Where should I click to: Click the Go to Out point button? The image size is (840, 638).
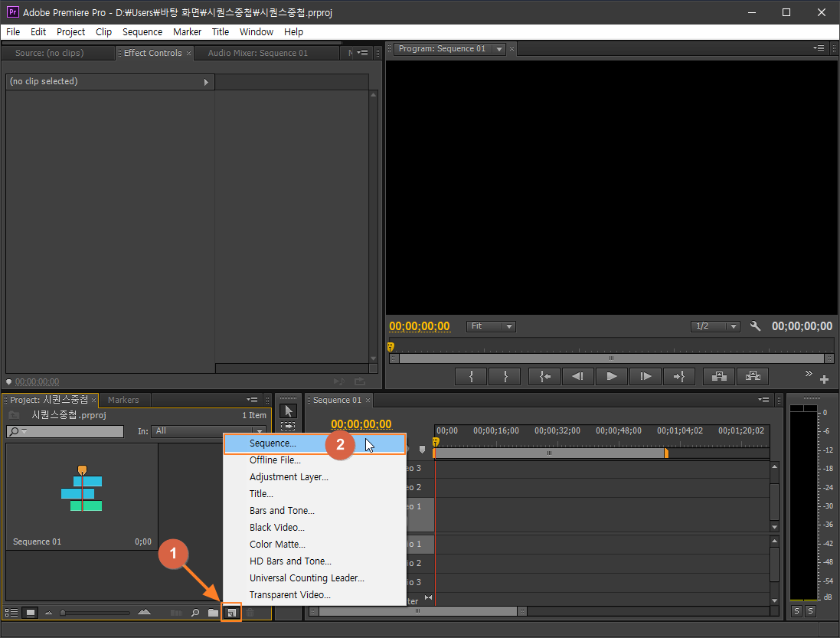pos(679,377)
